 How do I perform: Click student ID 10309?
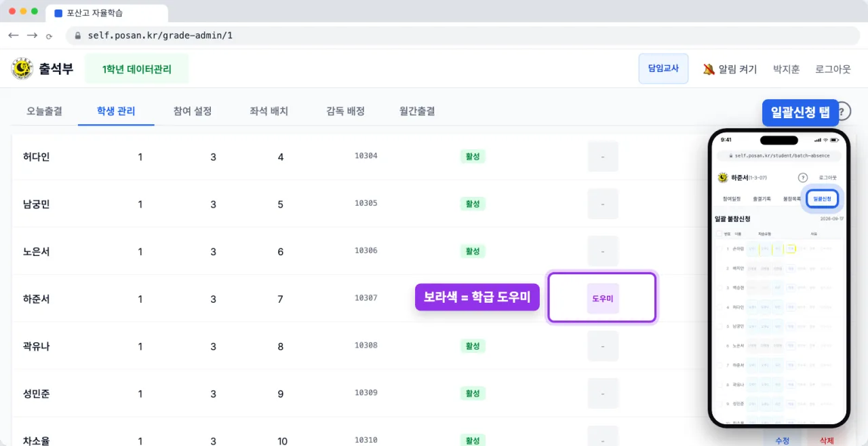(x=366, y=393)
